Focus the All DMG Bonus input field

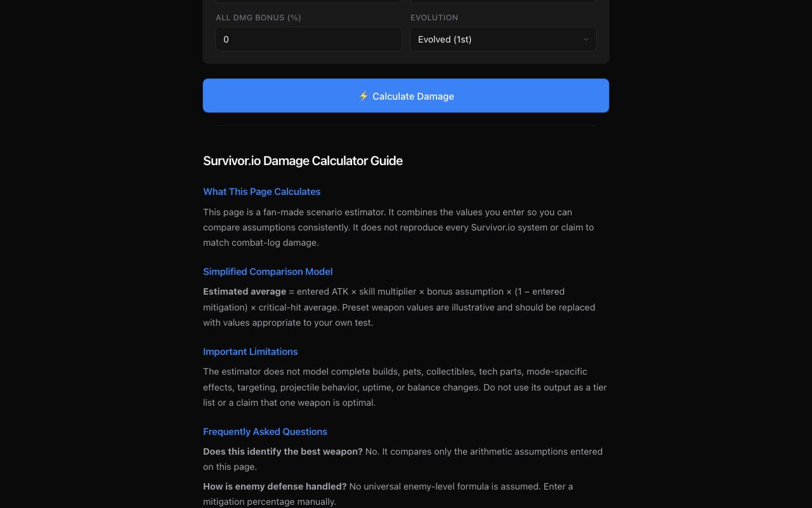pyautogui.click(x=308, y=39)
